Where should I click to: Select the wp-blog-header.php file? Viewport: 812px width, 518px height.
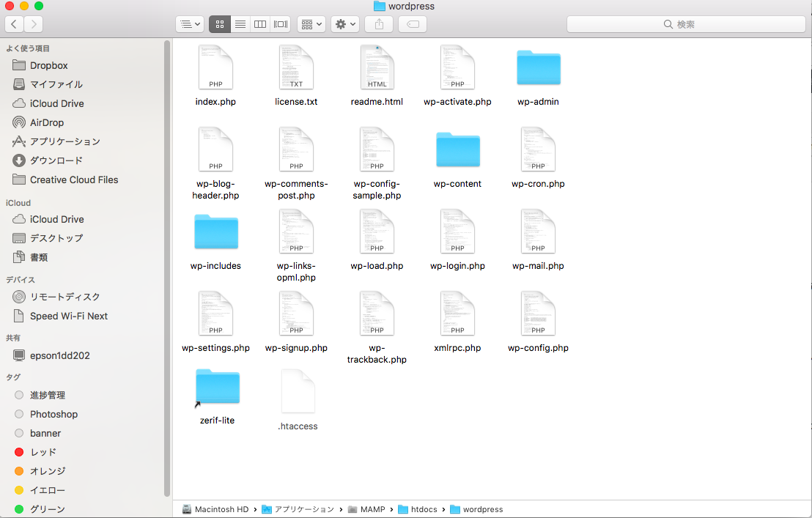point(215,149)
